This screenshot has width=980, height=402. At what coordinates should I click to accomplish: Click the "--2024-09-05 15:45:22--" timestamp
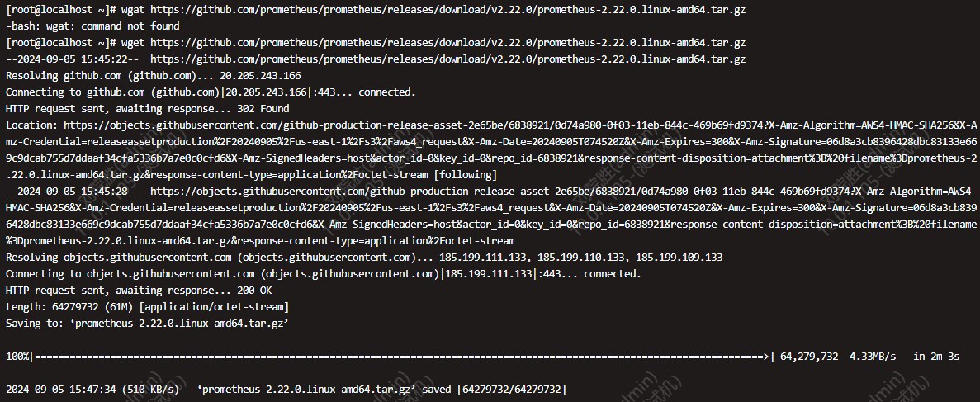pyautogui.click(x=73, y=59)
